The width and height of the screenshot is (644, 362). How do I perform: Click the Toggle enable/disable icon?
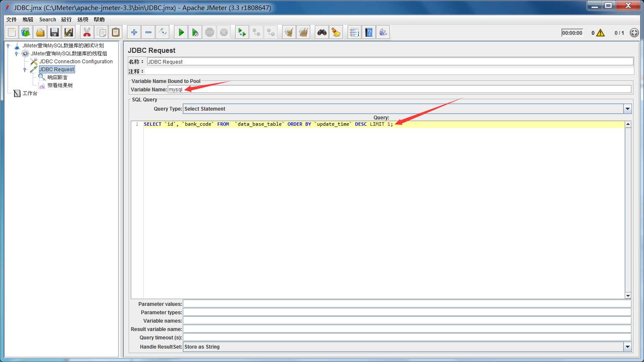(162, 32)
